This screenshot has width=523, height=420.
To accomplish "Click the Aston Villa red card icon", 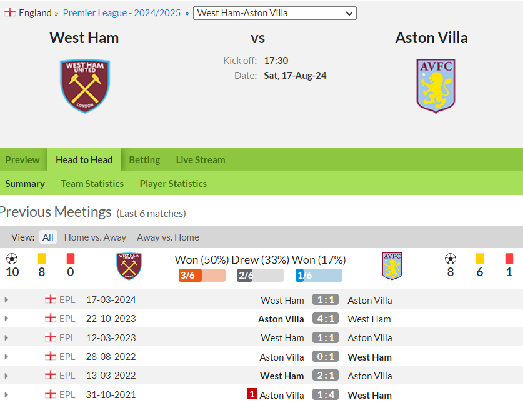I will (509, 259).
